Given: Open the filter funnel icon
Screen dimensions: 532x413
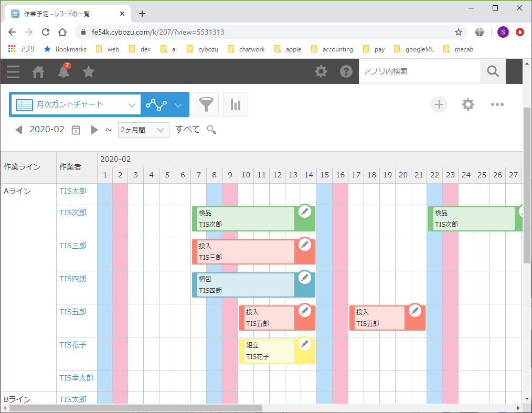Looking at the screenshot, I should coord(206,105).
